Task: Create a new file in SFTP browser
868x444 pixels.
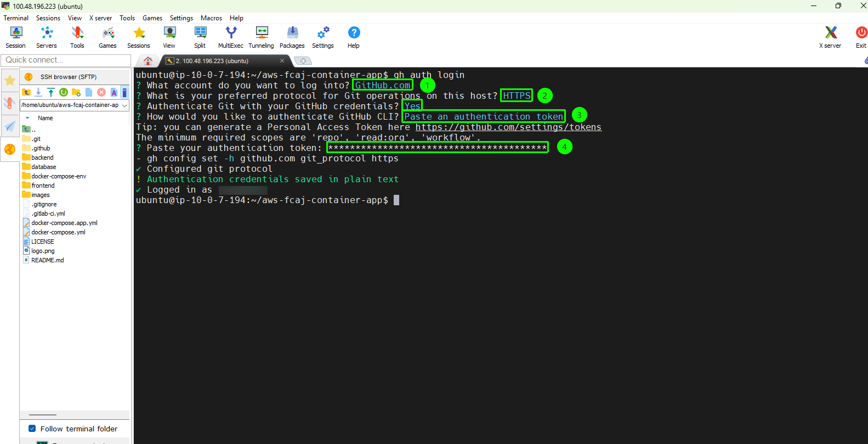Action: pos(89,92)
